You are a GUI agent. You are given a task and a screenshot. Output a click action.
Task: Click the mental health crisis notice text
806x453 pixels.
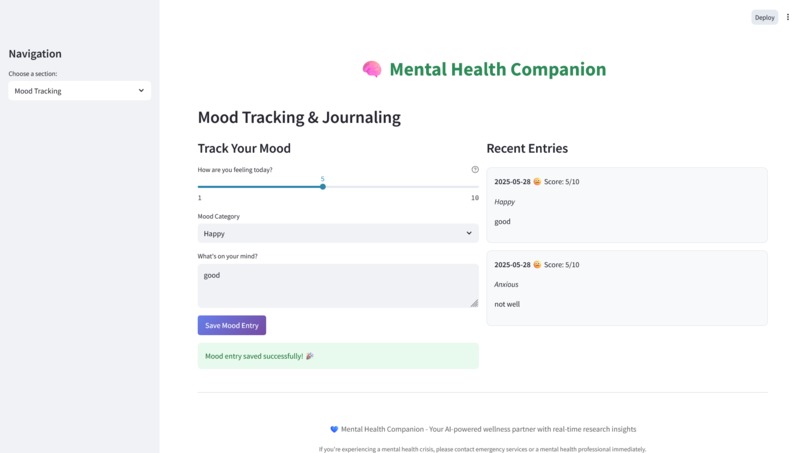click(482, 449)
